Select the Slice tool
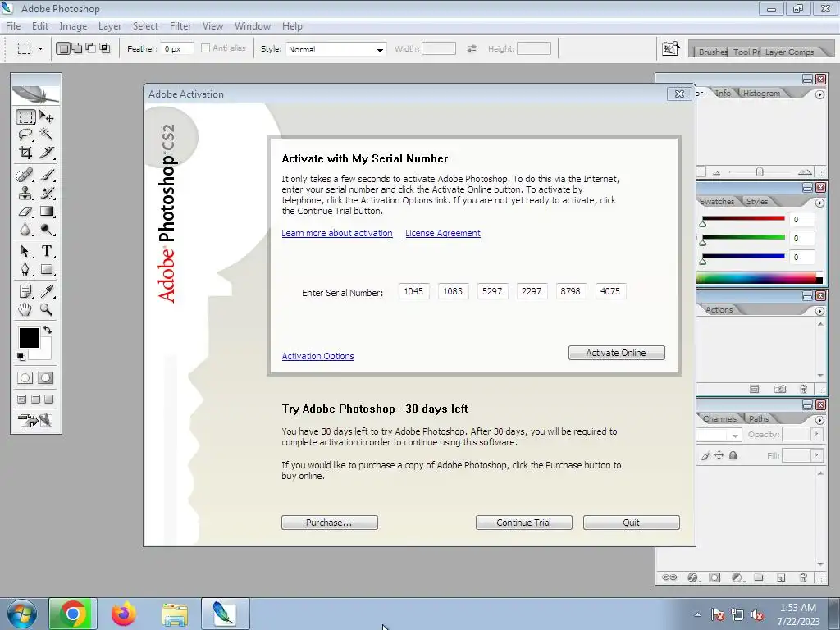Image resolution: width=840 pixels, height=630 pixels. point(47,153)
